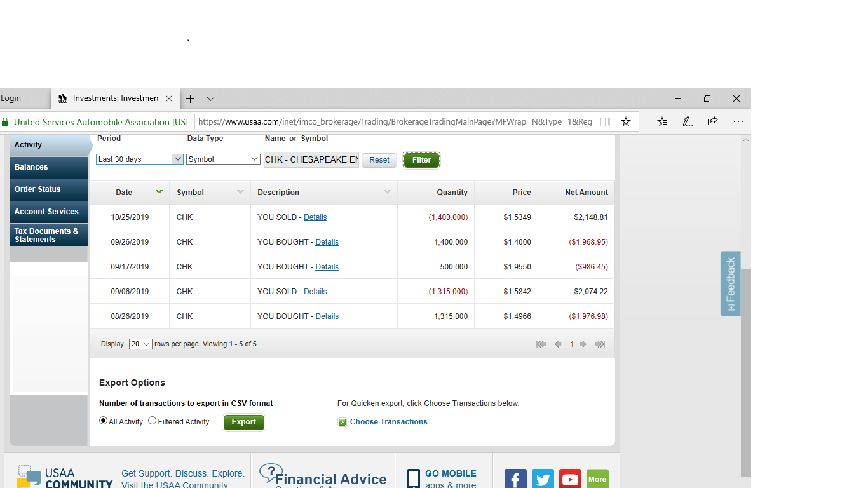View Details for 09/26/2019 purchase

327,242
